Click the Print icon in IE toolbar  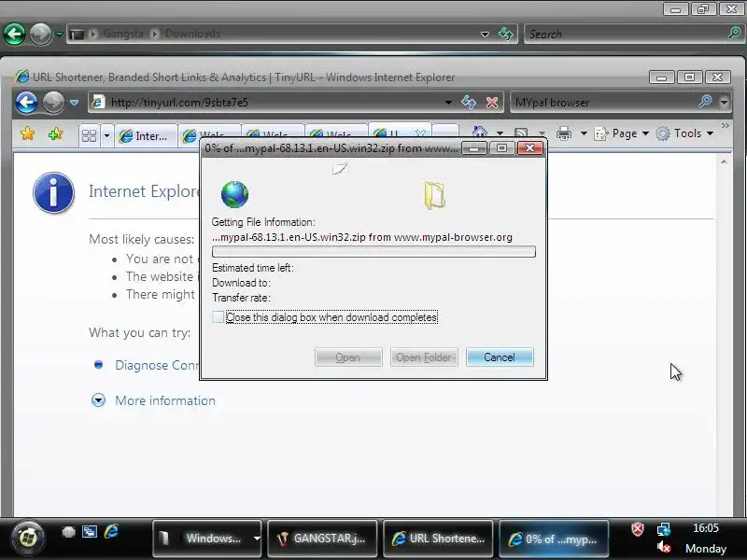[x=564, y=133]
